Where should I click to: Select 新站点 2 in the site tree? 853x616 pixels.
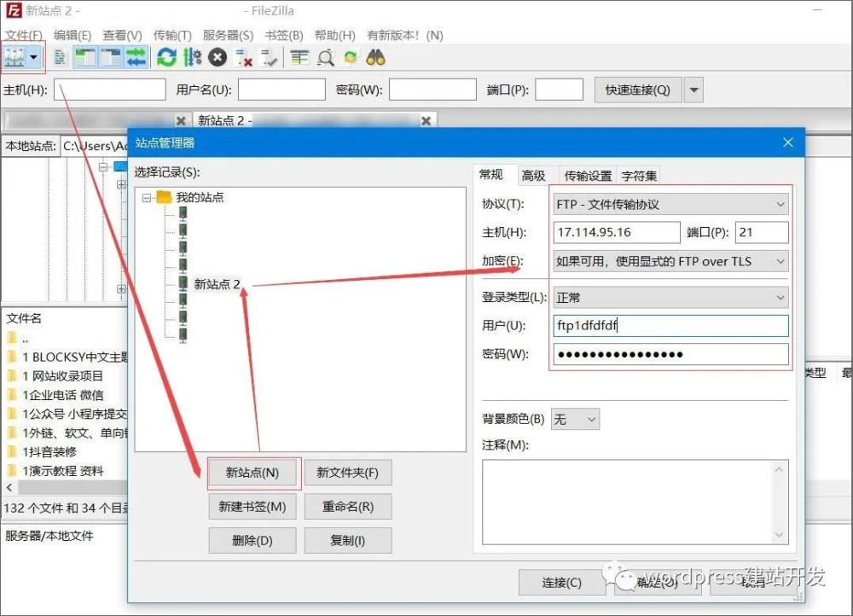tap(217, 284)
